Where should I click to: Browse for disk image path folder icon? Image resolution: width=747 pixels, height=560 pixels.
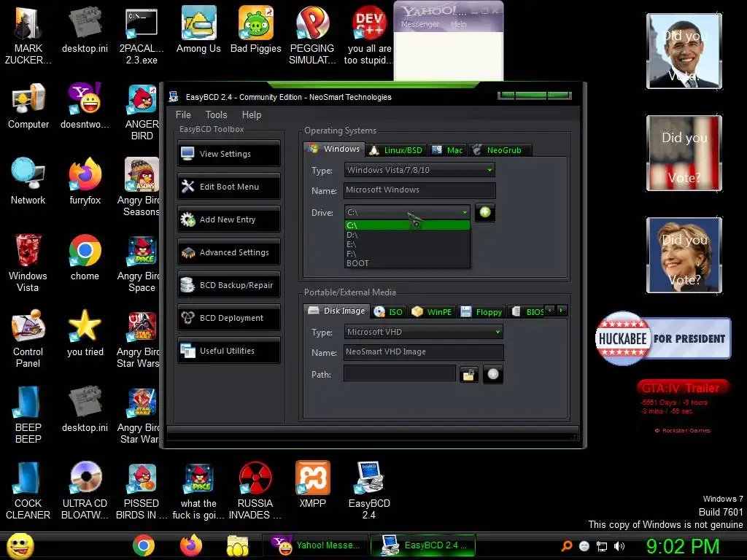point(469,375)
